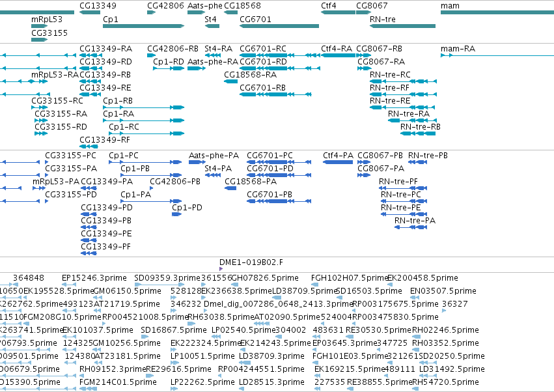This screenshot has height=392, width=554.
Task: Select the DME1-019B02.F feature label
Action: point(251,262)
